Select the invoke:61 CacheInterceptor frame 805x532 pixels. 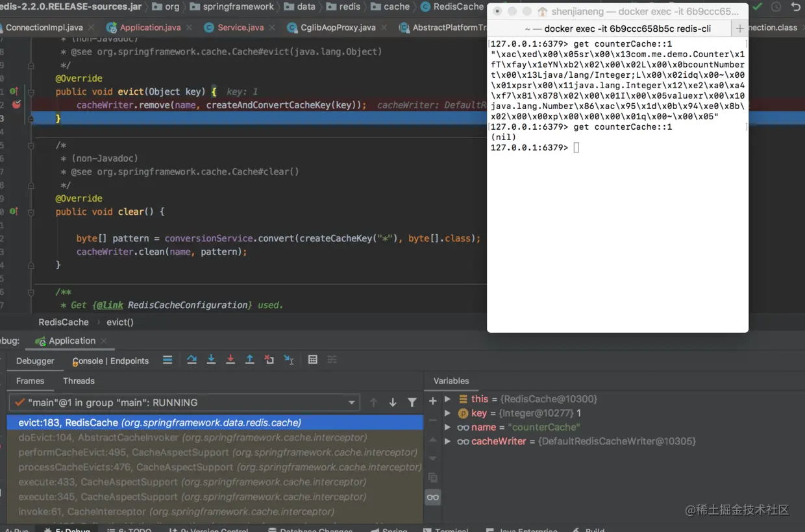pos(215,511)
